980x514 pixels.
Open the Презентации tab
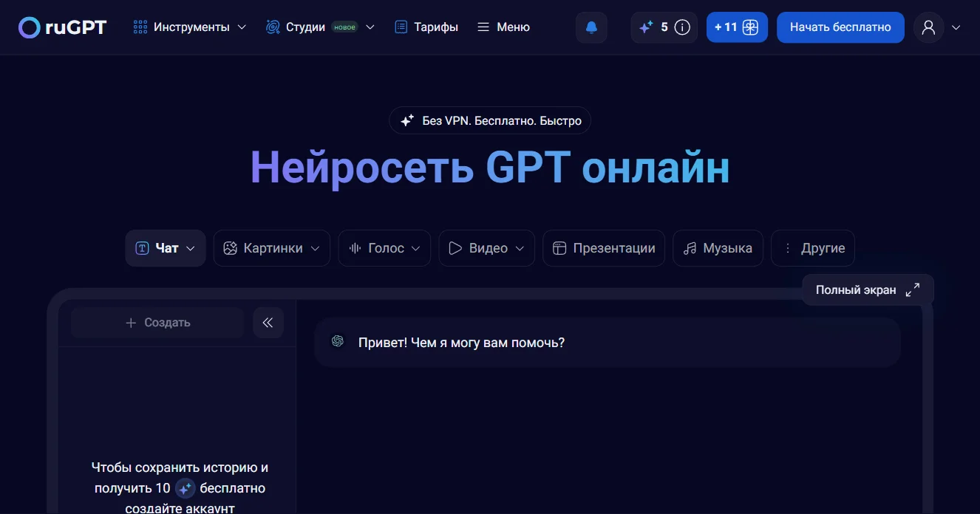point(604,248)
